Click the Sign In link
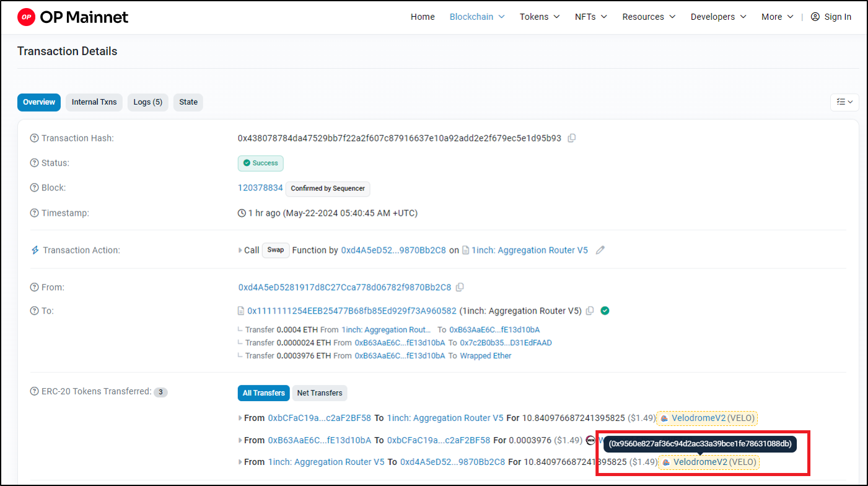Image resolution: width=868 pixels, height=486 pixels. (831, 17)
